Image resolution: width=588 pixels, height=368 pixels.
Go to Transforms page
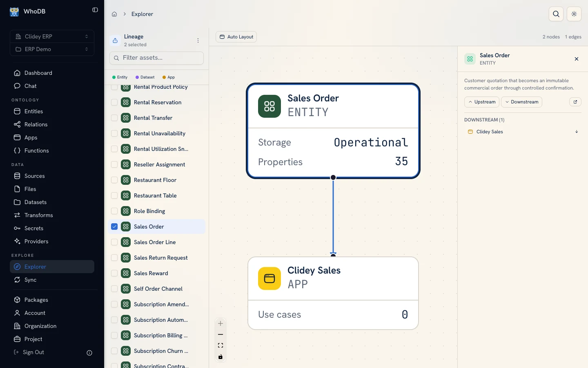[x=52, y=215]
